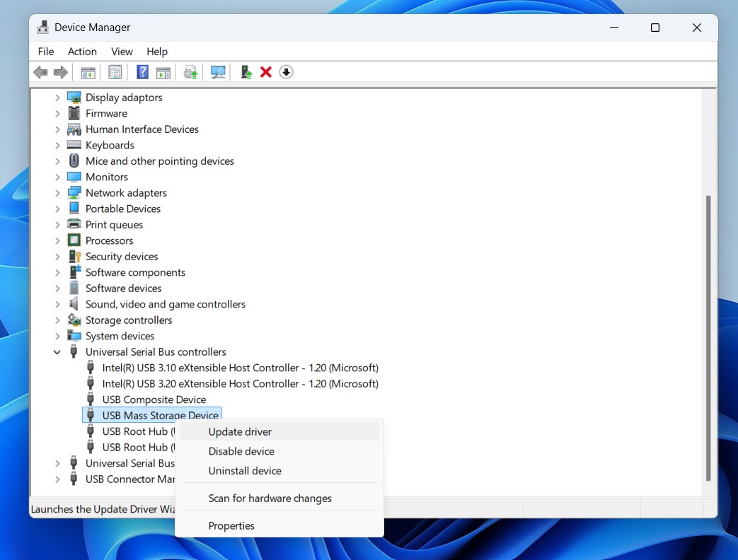Image resolution: width=738 pixels, height=560 pixels.
Task: Click the Network adapters icon
Action: [74, 193]
